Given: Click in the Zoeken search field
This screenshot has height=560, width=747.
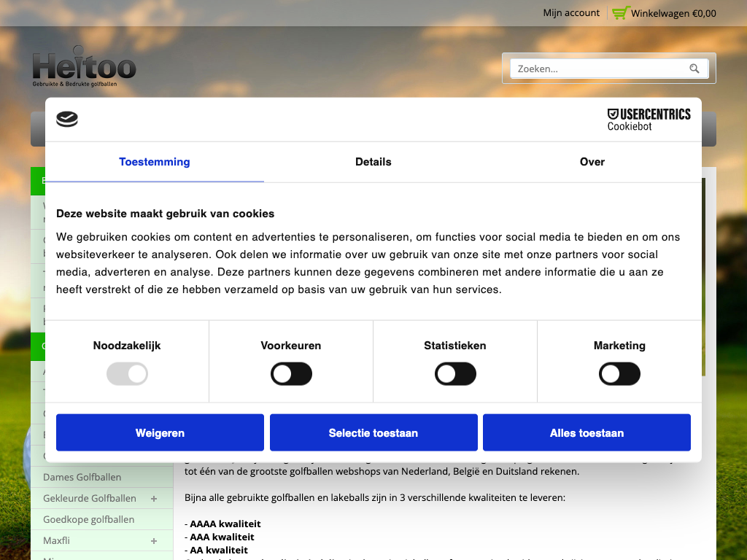Looking at the screenshot, I should [x=598, y=69].
